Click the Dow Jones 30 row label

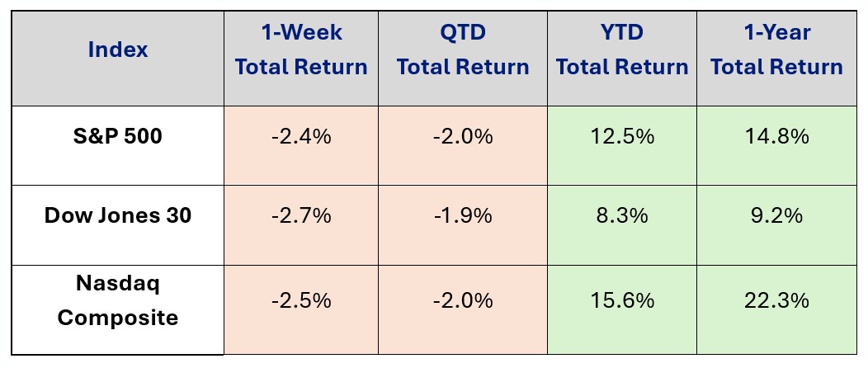(118, 215)
